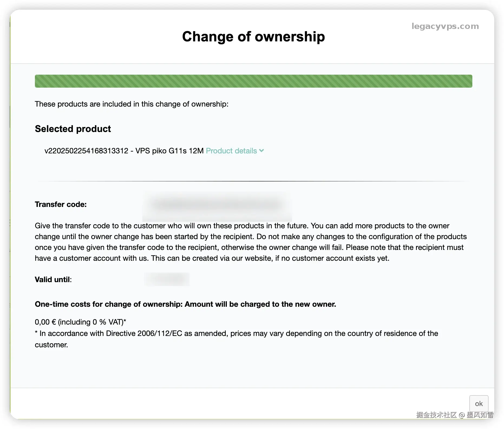504x429 pixels.
Task: Click the Selected product heading
Action: pyautogui.click(x=73, y=129)
